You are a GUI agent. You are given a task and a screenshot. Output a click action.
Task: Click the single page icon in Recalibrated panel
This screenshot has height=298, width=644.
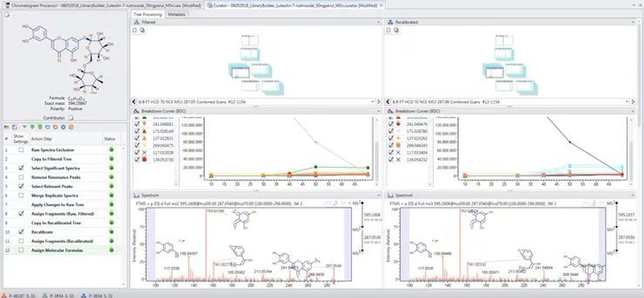388,30
